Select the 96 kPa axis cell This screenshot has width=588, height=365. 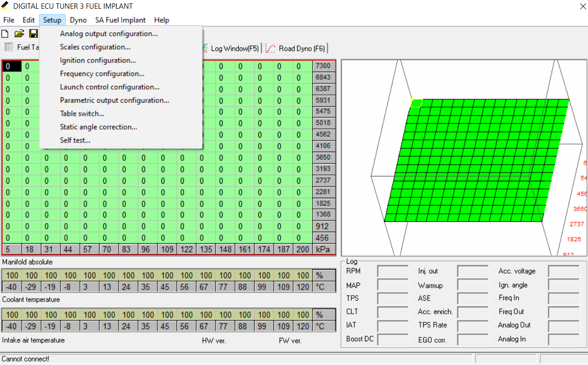(147, 249)
